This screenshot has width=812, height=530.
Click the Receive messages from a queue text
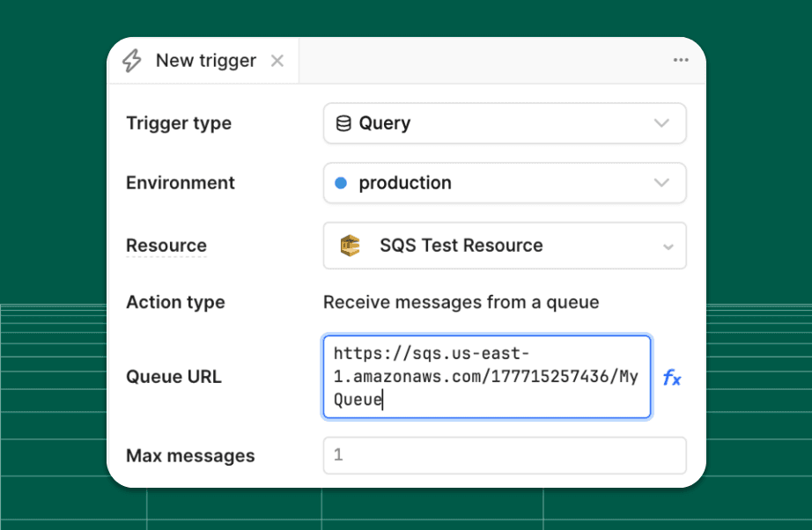point(461,302)
